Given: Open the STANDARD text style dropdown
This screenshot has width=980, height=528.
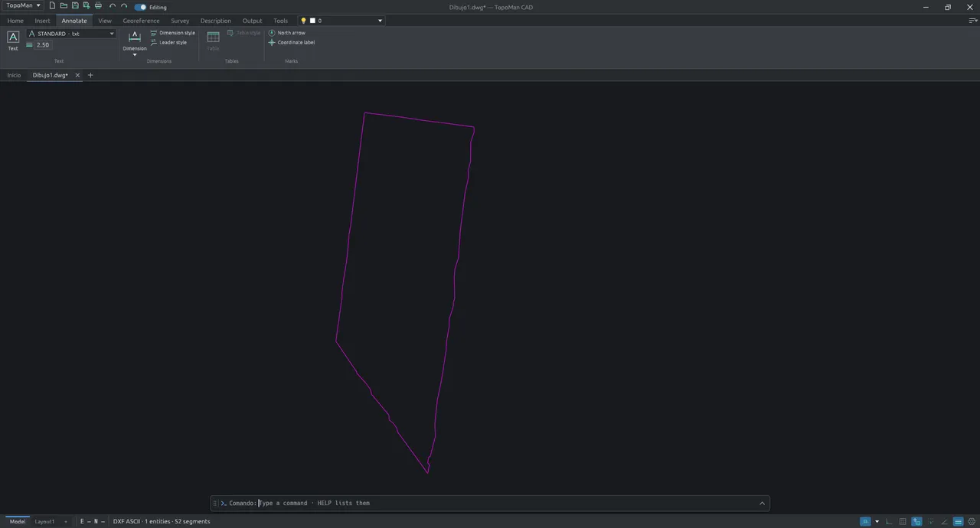Looking at the screenshot, I should (x=71, y=34).
